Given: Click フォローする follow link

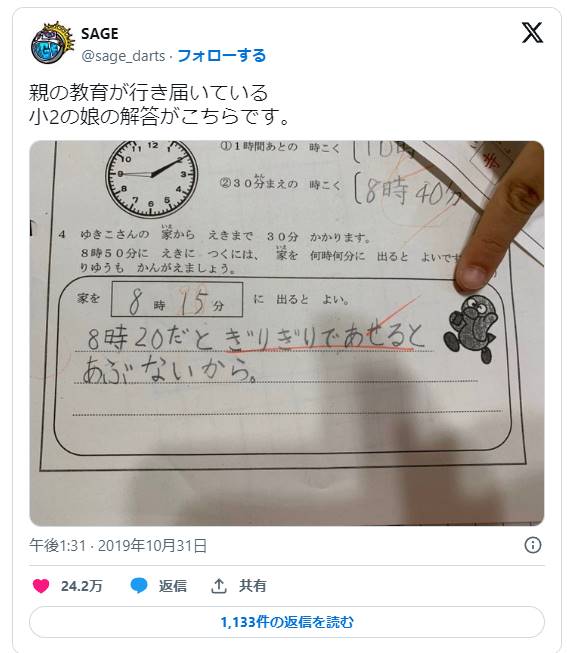Looking at the screenshot, I should [x=222, y=55].
